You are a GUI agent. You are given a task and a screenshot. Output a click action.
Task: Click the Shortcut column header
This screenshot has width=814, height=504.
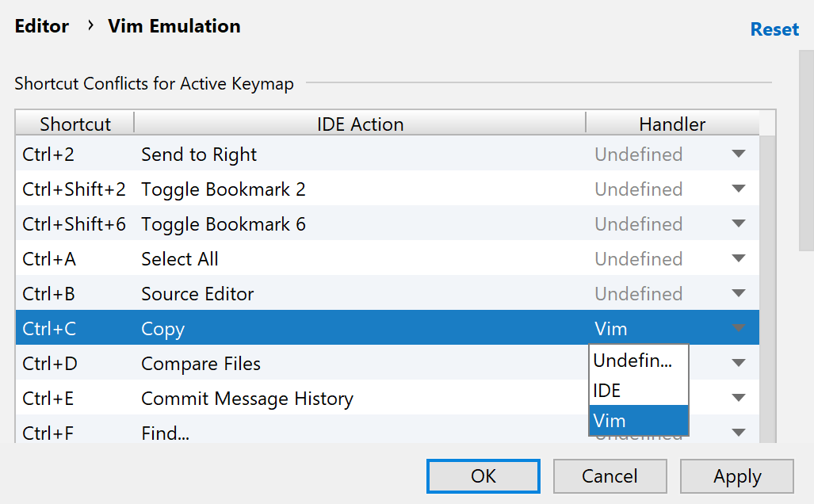[x=75, y=124]
